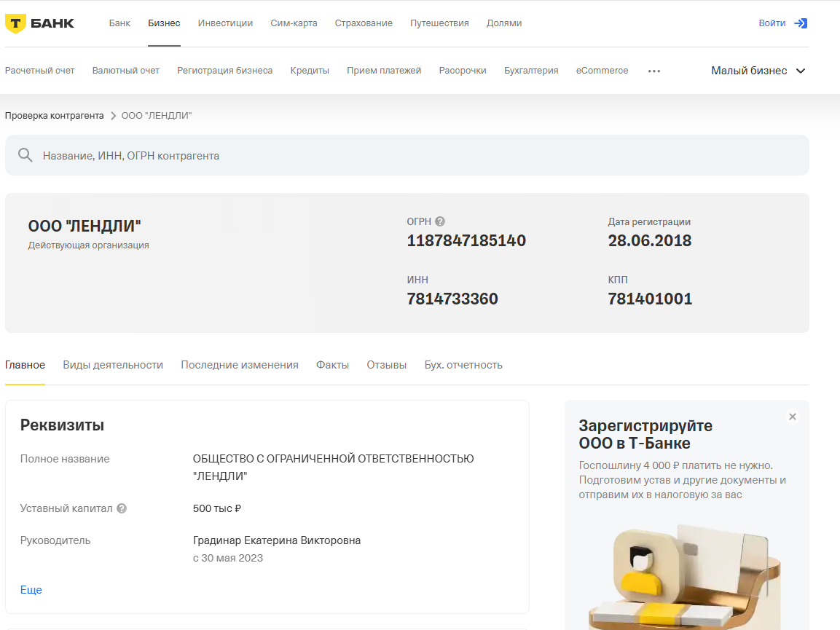Click the Действующая организация status text
840x630 pixels.
[88, 245]
